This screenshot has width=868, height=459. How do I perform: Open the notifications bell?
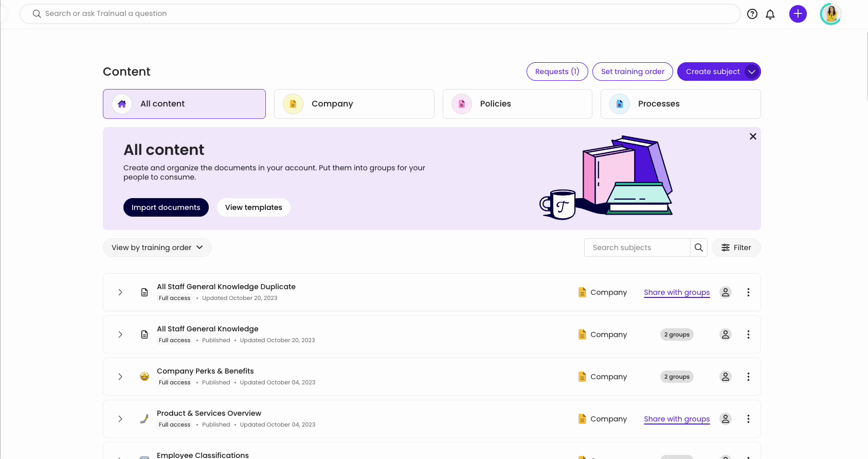click(x=770, y=14)
